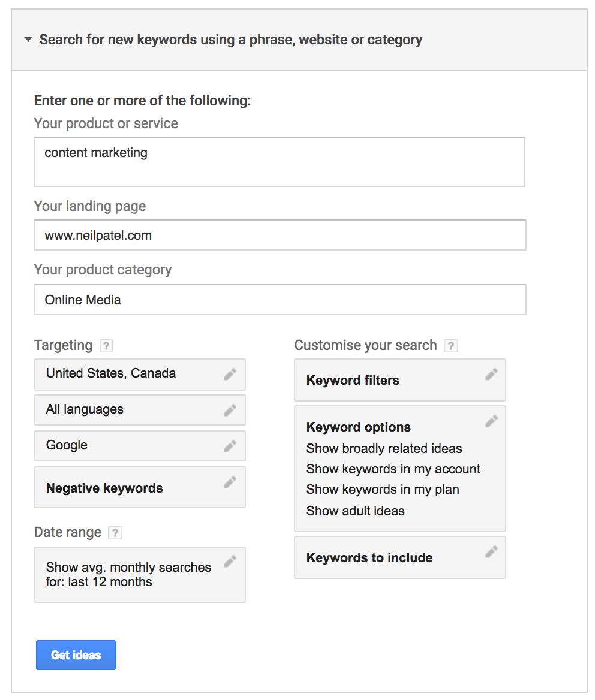The width and height of the screenshot is (595, 700).
Task: Click the Get ideas button
Action: [x=76, y=655]
